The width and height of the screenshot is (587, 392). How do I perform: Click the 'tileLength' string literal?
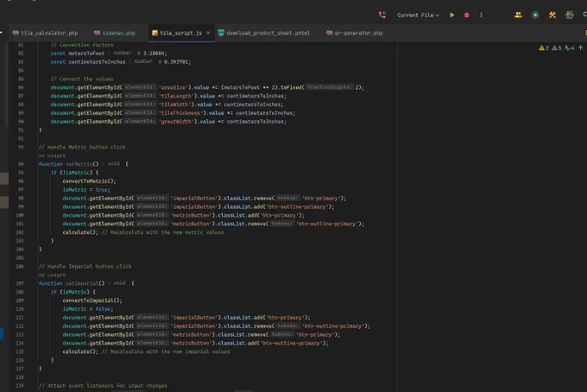point(176,96)
